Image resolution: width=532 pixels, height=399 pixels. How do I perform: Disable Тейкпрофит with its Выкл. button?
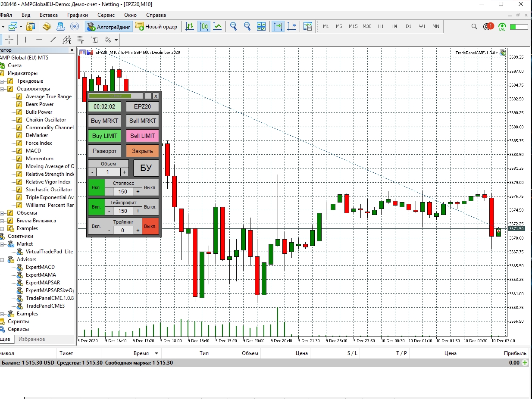tap(150, 207)
